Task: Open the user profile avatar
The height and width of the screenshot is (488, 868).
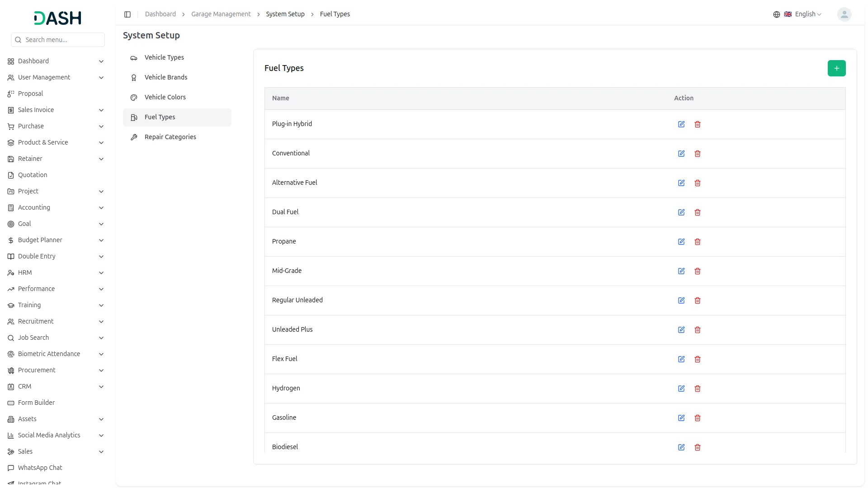Action: click(x=844, y=14)
